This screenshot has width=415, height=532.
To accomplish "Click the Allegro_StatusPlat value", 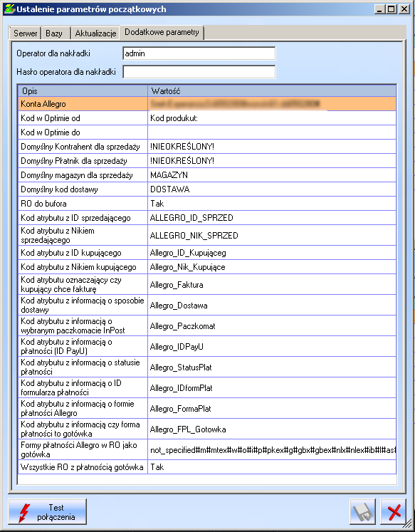I will pyautogui.click(x=272, y=367).
